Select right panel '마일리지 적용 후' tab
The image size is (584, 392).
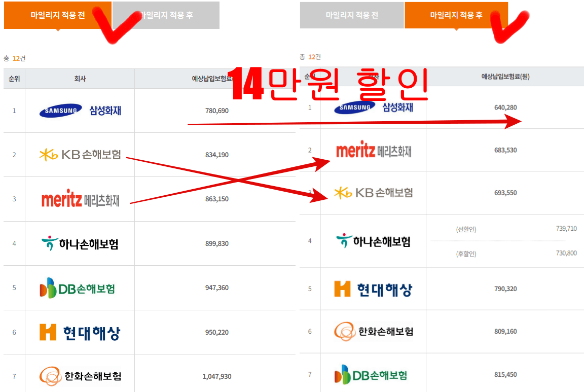tap(456, 15)
